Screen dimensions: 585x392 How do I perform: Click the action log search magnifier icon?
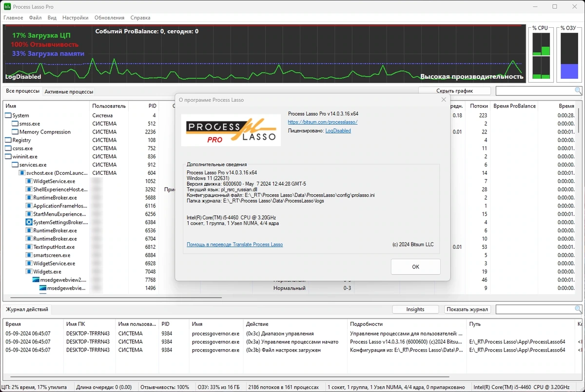coord(578,309)
